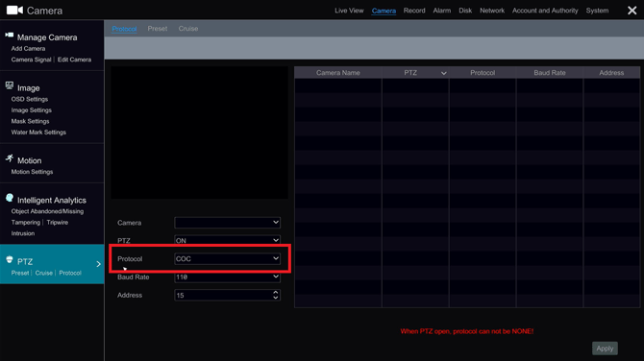Click the Protocol column header in table
644x361 pixels.
coord(483,73)
